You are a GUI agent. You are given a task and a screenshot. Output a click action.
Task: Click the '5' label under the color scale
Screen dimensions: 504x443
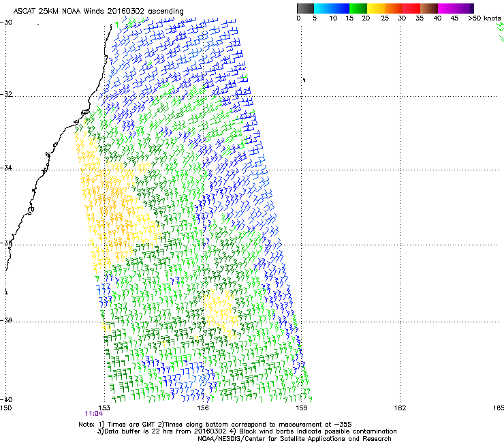click(x=315, y=18)
